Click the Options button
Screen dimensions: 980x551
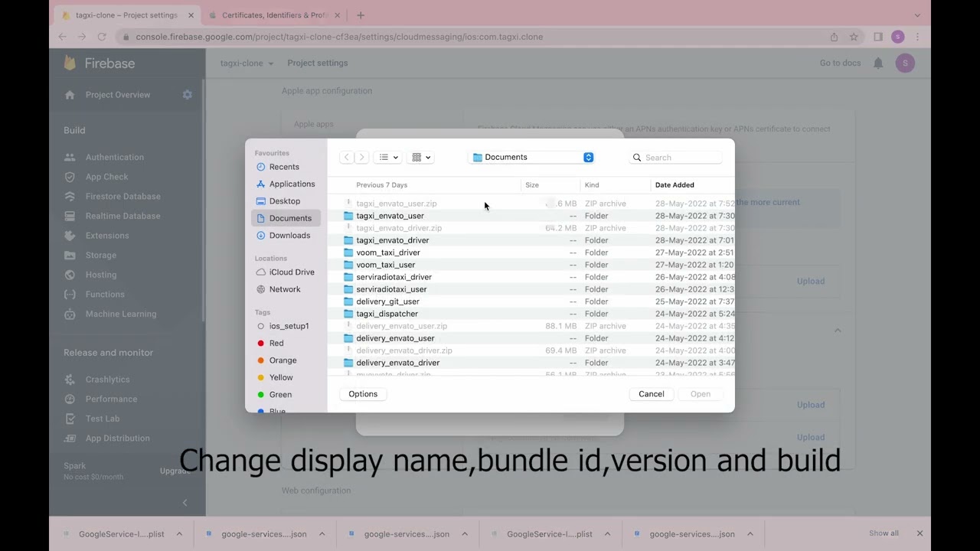tap(363, 394)
